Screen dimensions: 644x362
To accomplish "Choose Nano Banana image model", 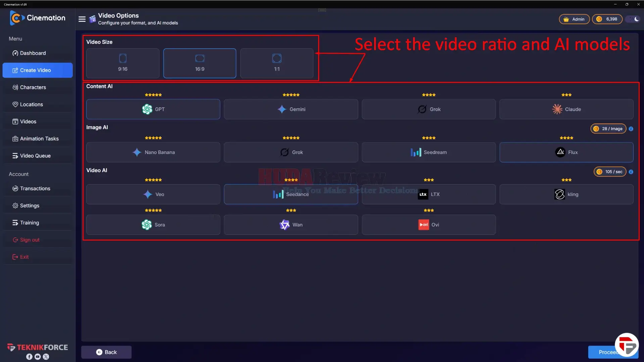I will pos(153,152).
